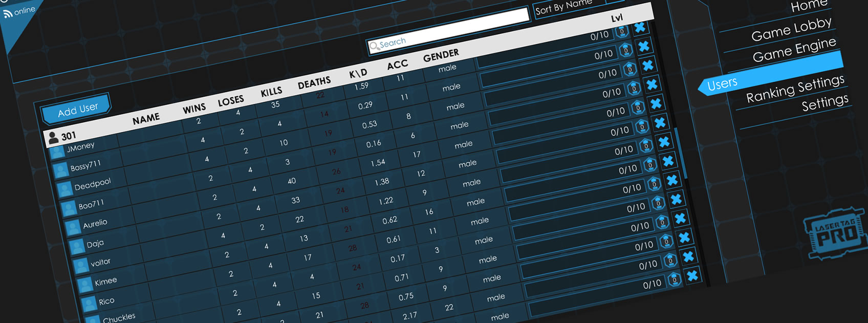This screenshot has height=323, width=868.
Task: Select valtor's avatar icon
Action: tap(81, 266)
